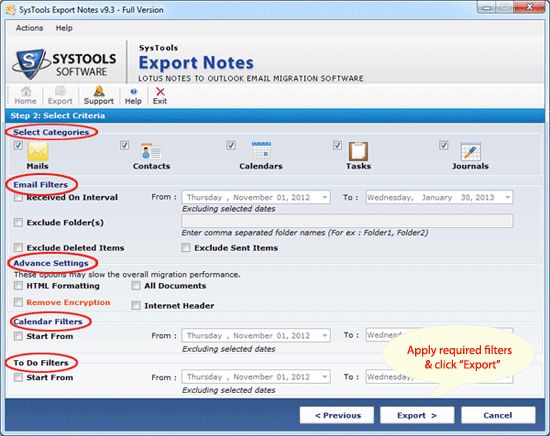
Task: Enable Remove Encryption option
Action: point(18,302)
